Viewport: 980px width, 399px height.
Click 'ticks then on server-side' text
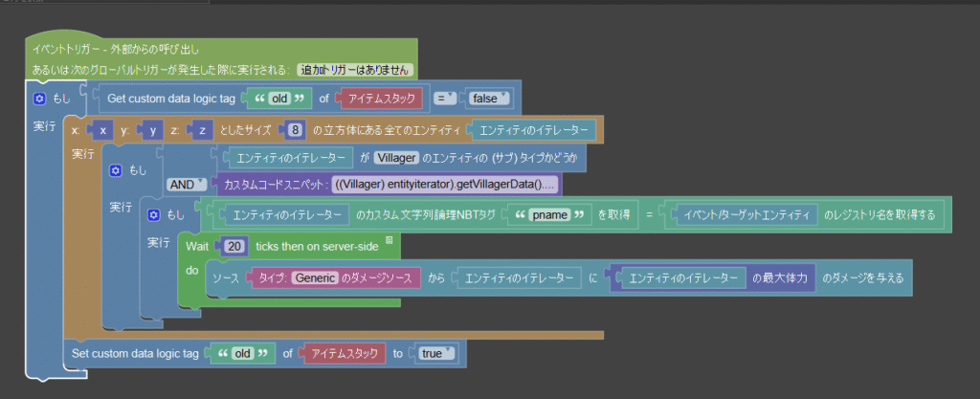click(x=317, y=246)
